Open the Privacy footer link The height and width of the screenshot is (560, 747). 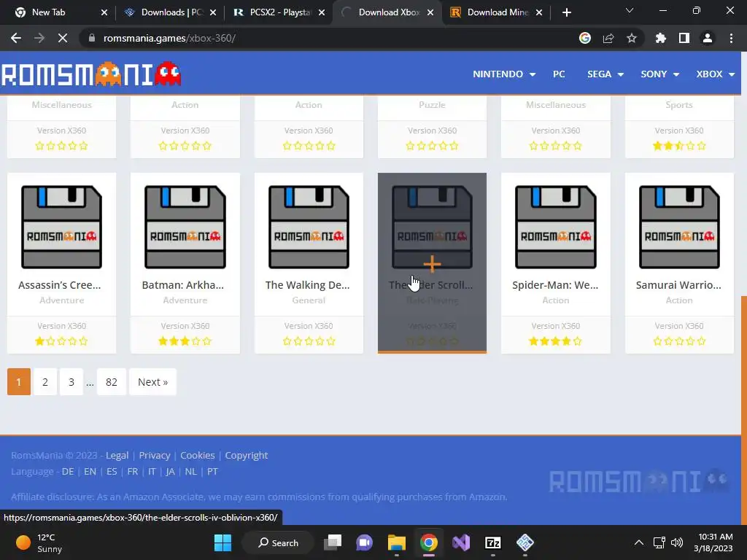155,455
